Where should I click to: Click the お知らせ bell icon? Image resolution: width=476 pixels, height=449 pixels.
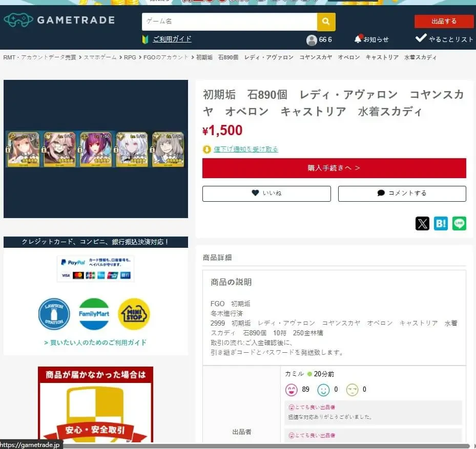(x=358, y=38)
